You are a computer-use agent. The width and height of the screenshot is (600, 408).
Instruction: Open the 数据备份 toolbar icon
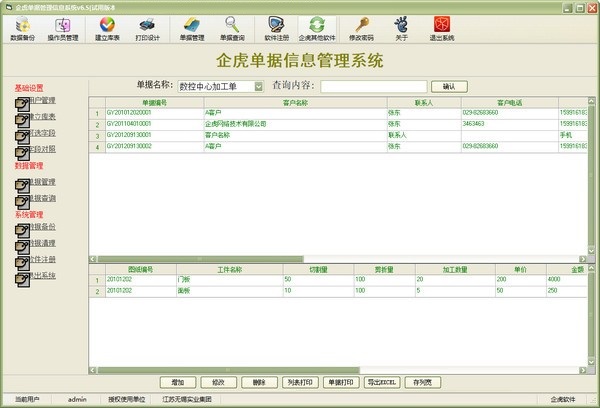23,29
